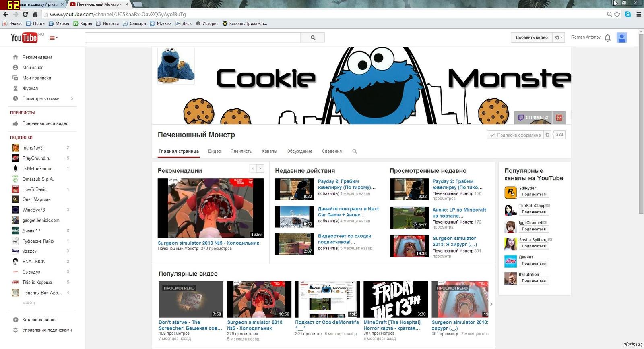
Task: Open the HowToBasic subscription
Action: 34,189
